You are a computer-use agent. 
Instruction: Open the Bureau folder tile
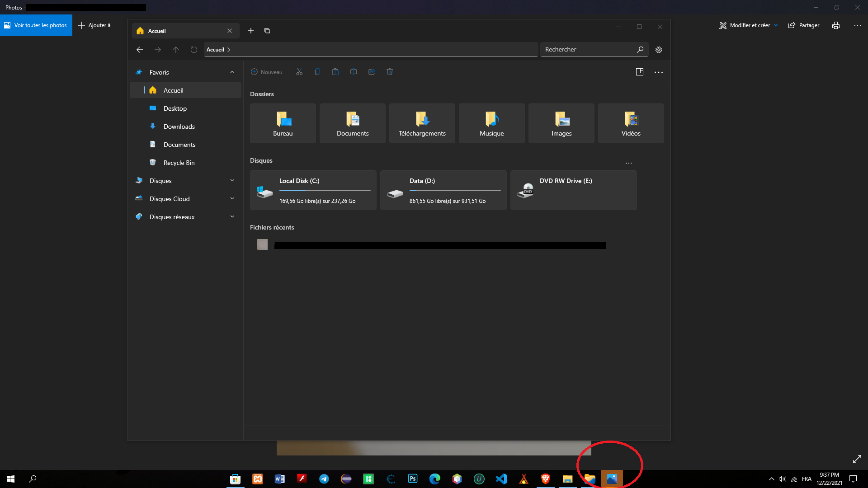(283, 123)
